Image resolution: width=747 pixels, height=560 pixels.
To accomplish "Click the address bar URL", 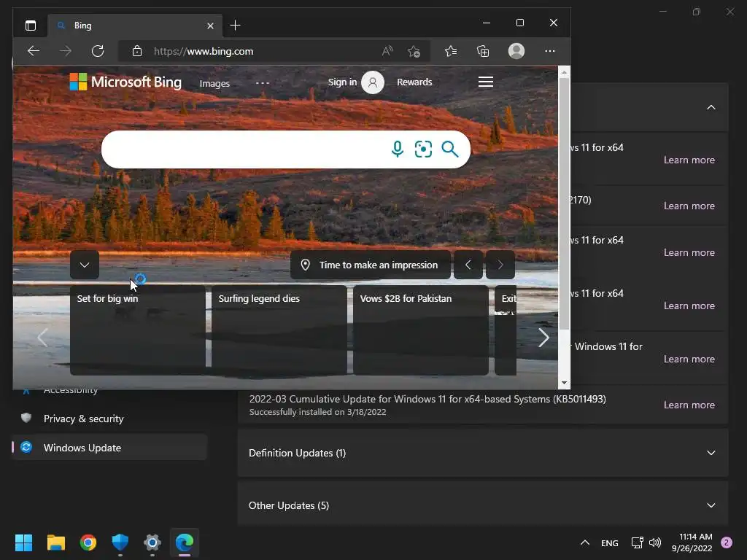I will point(204,51).
